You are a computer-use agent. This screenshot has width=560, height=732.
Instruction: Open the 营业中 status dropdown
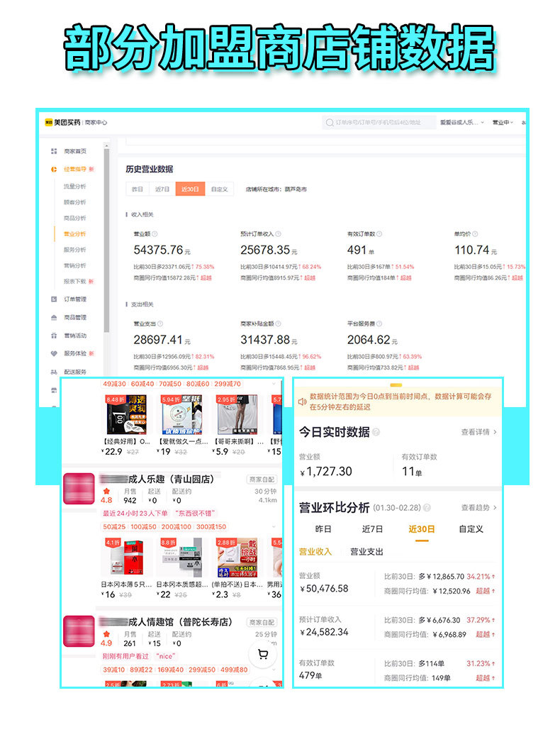click(503, 122)
